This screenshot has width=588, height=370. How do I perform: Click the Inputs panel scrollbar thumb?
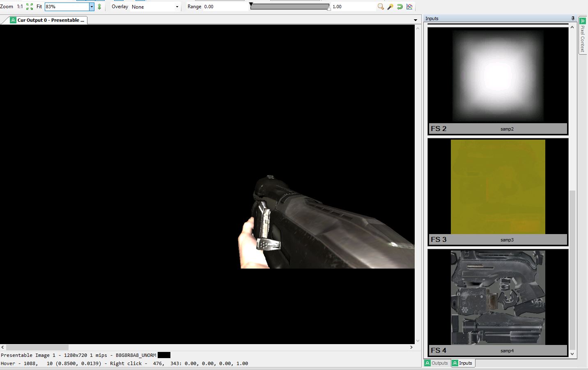pos(572,270)
